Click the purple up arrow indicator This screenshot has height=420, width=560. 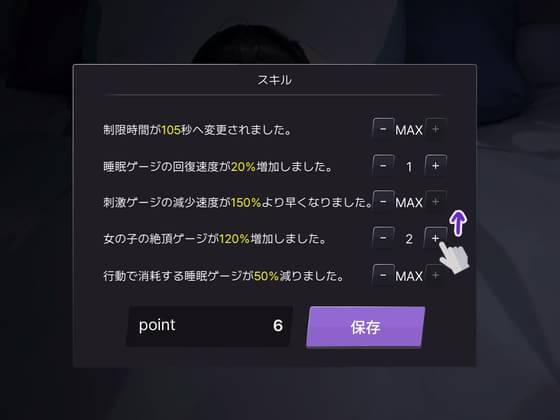[x=458, y=223]
